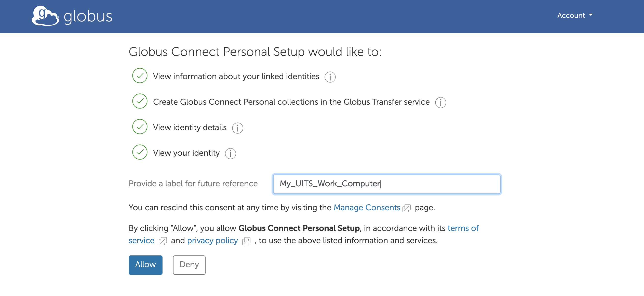This screenshot has height=296, width=644.
Task: Click the Globus cloud logo icon
Action: point(45,16)
